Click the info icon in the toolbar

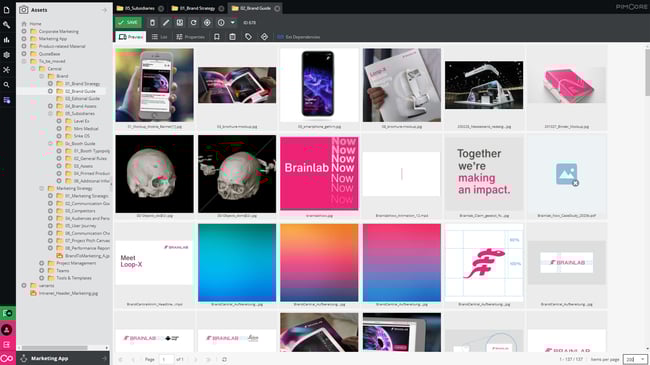[221, 23]
